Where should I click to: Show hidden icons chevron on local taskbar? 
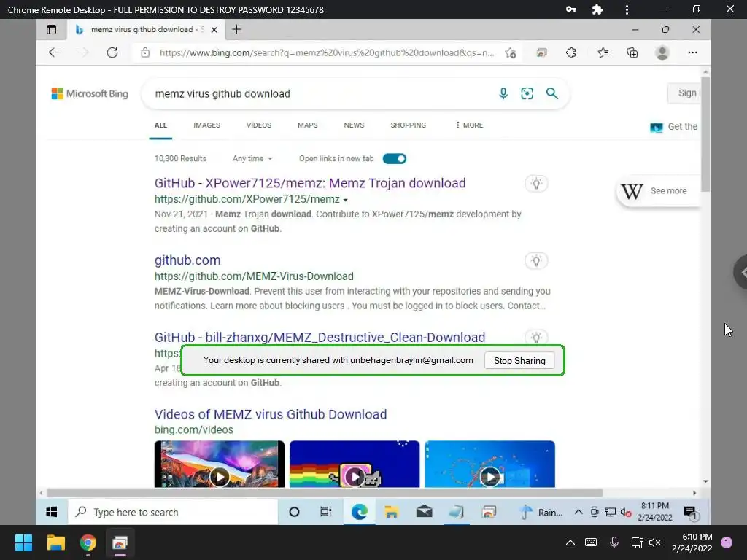click(570, 542)
